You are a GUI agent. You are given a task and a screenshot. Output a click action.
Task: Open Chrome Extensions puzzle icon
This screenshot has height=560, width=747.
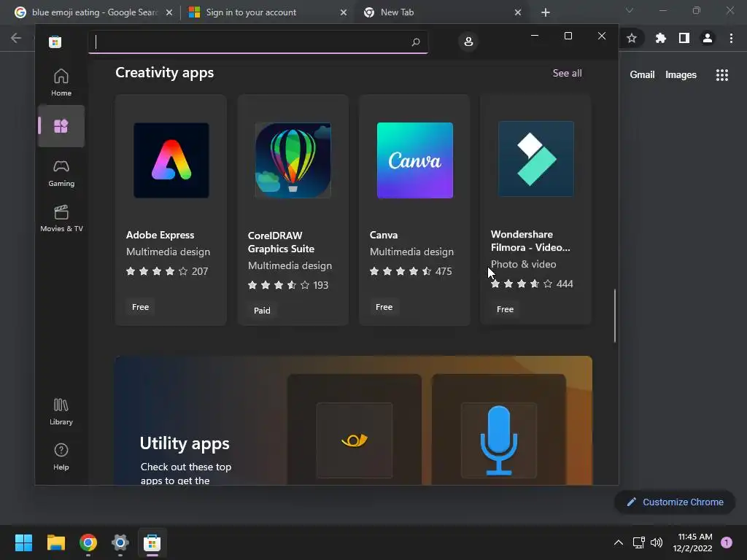661,38
